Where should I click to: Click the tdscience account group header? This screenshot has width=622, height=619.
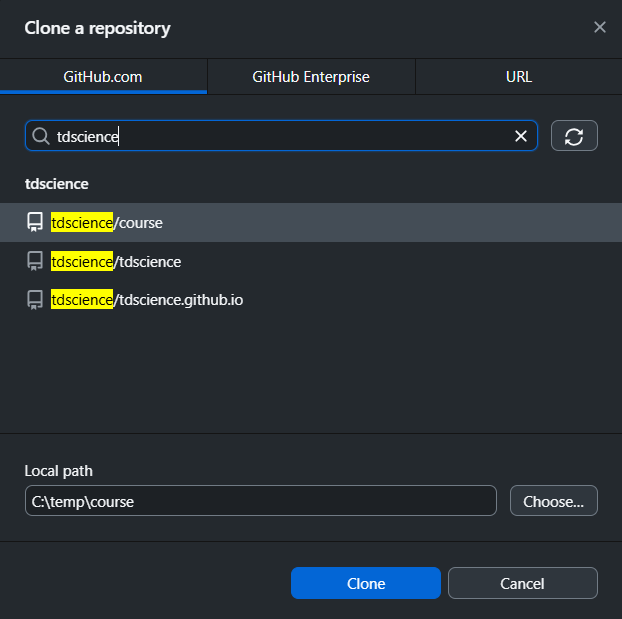coord(57,184)
